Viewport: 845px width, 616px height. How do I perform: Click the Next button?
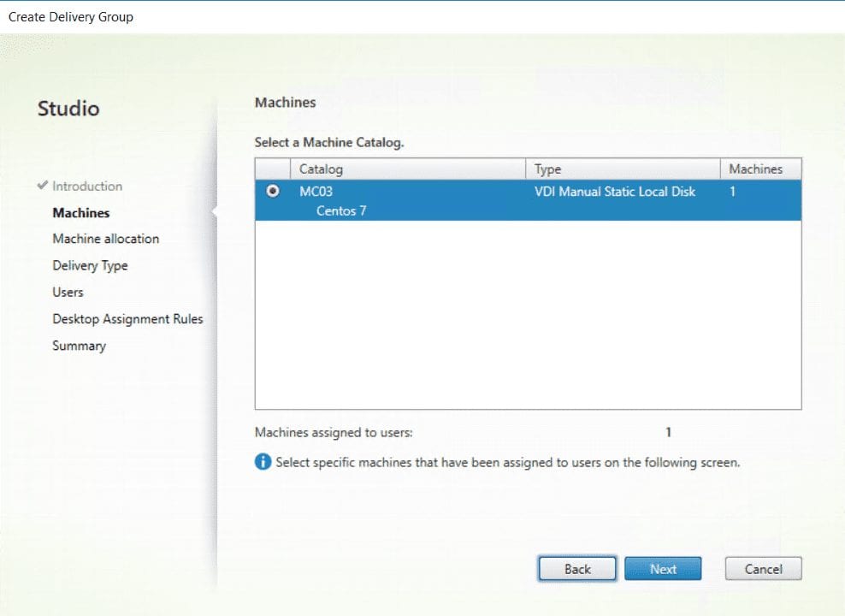pos(663,568)
